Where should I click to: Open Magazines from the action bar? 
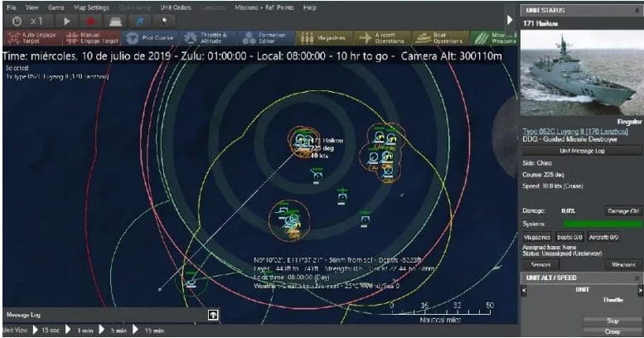[x=324, y=38]
